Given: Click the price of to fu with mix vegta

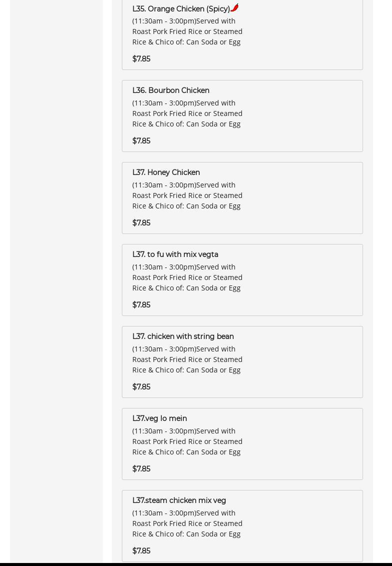Looking at the screenshot, I should pos(141,305).
